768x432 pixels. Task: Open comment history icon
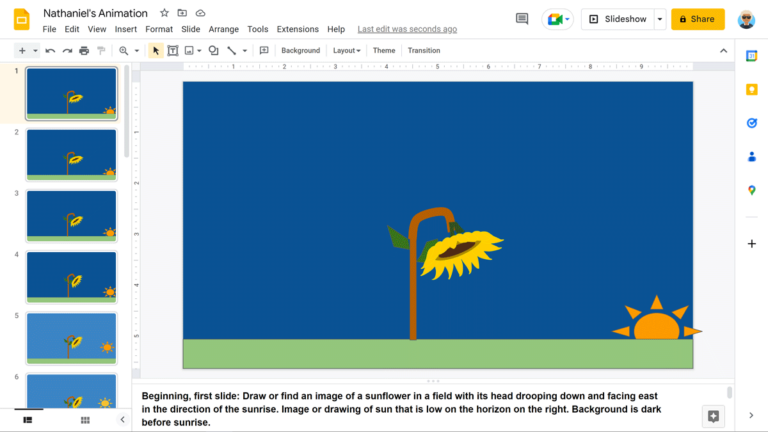coord(521,19)
